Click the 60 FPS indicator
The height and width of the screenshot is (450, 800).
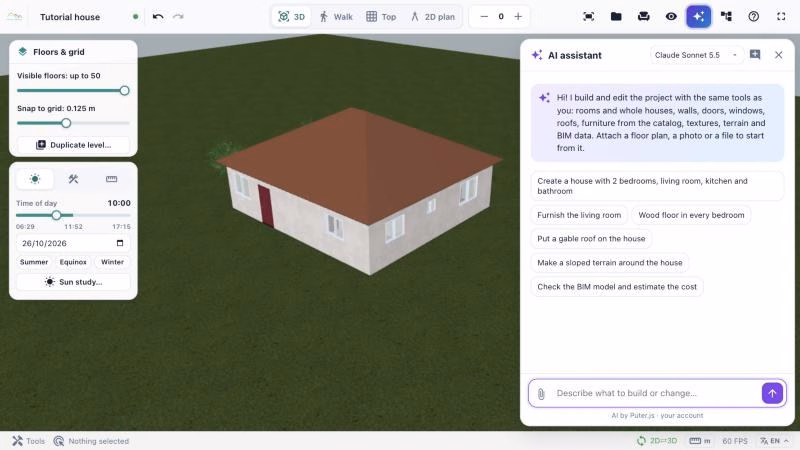[x=735, y=441]
